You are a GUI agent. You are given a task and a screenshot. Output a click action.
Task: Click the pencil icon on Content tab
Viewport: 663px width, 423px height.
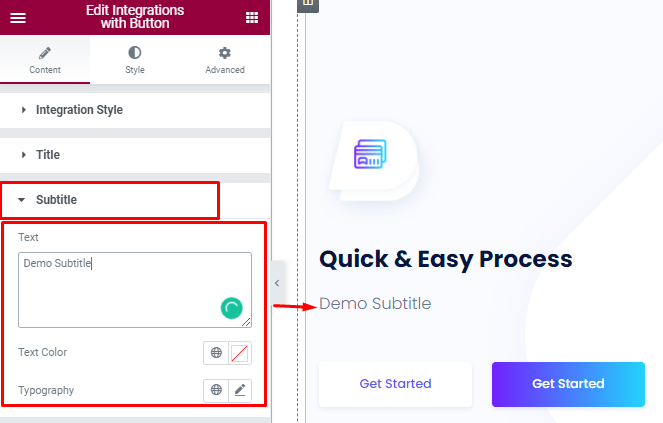[x=45, y=53]
